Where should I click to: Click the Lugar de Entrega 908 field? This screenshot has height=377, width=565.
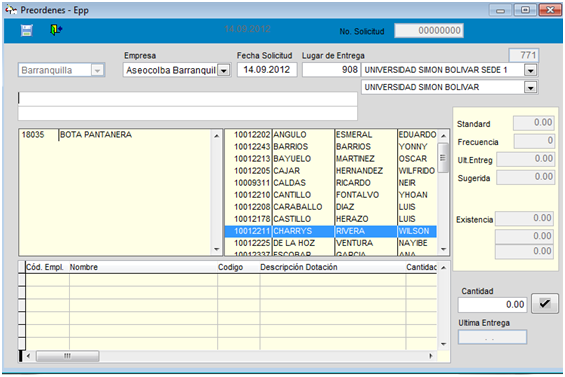[x=331, y=70]
